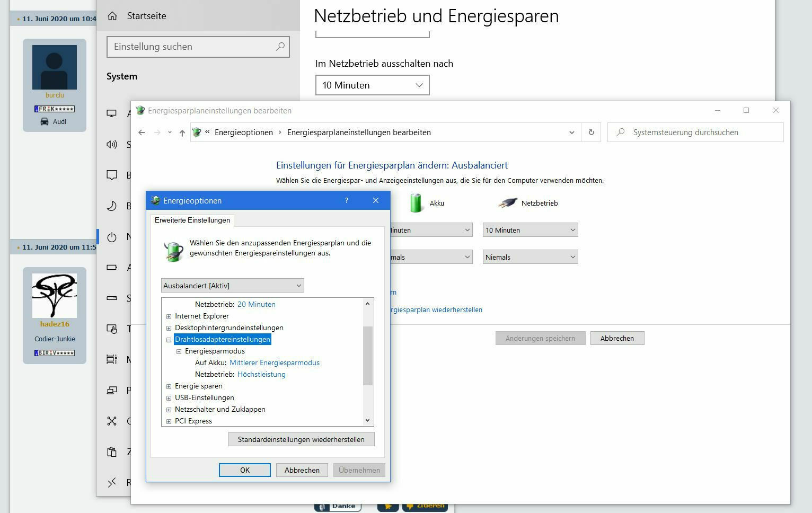Click the refresh icon in Control Panel address bar
Screen dimensions: 812x513
590,132
